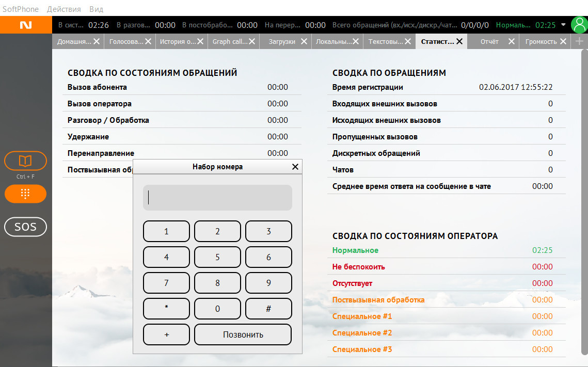
Task: Close the Загрузки tab
Action: coord(304,42)
